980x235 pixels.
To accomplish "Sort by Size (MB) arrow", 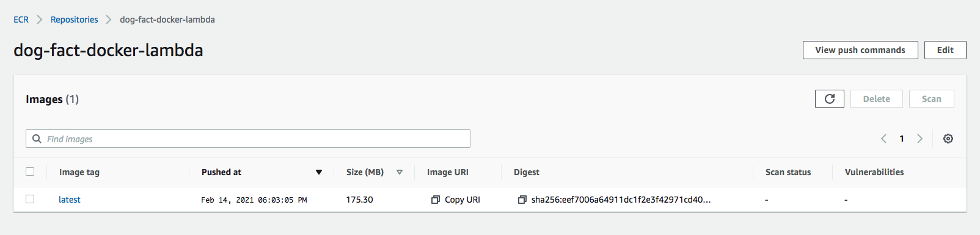I will pyautogui.click(x=400, y=172).
